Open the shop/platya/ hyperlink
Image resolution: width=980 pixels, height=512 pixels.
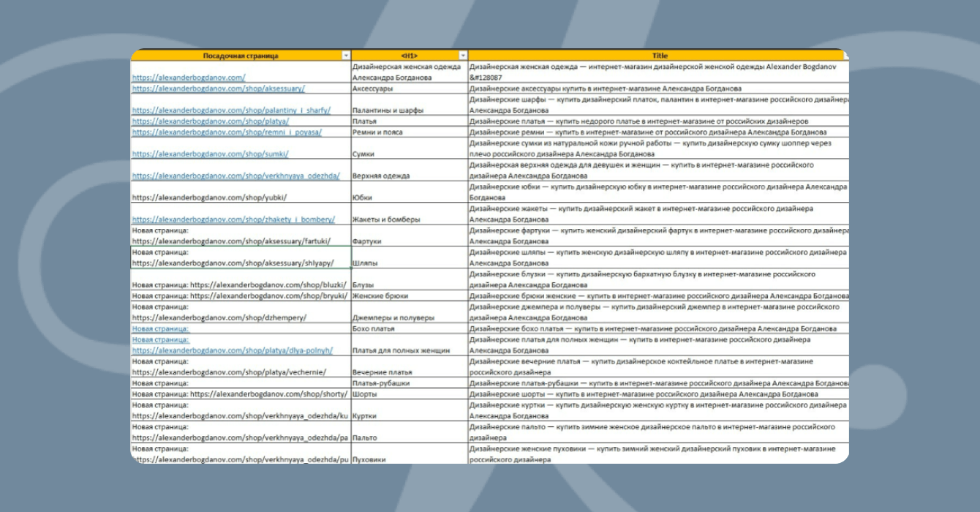[x=210, y=121]
